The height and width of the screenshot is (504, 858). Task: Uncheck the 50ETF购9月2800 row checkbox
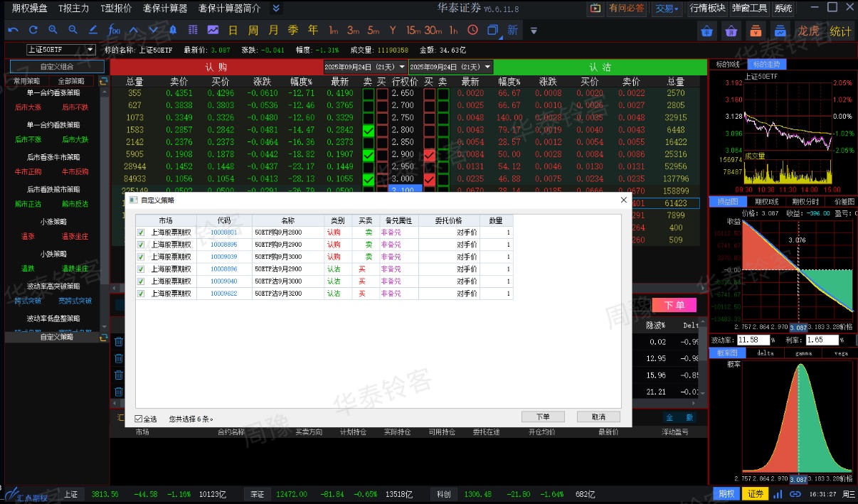click(141, 232)
